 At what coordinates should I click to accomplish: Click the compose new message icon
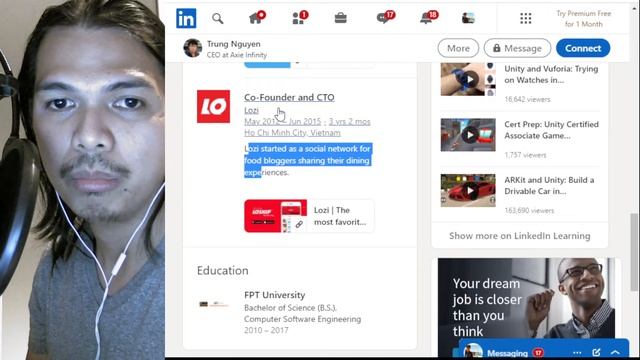[596, 352]
